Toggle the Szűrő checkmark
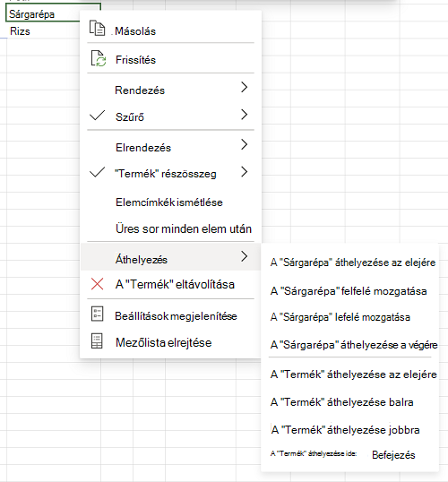The height and width of the screenshot is (482, 448). pos(97,116)
